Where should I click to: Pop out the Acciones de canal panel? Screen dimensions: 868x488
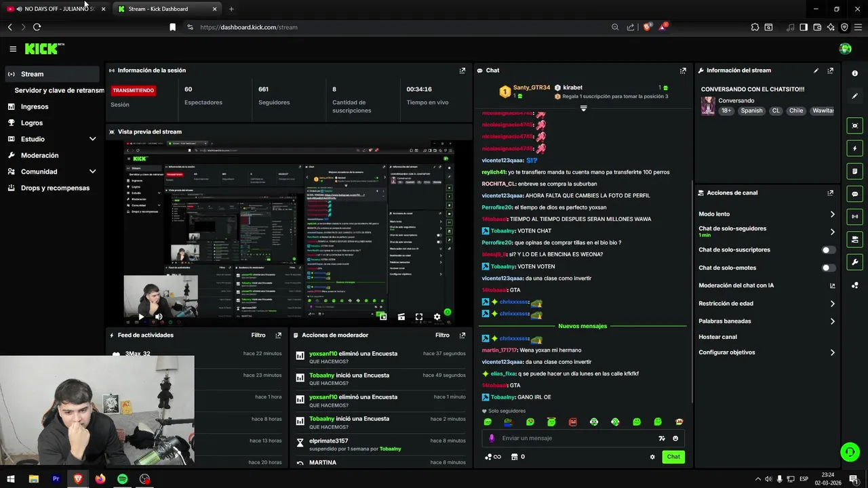[x=830, y=193]
